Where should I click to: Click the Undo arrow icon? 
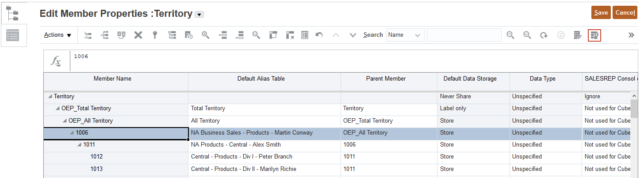319,35
